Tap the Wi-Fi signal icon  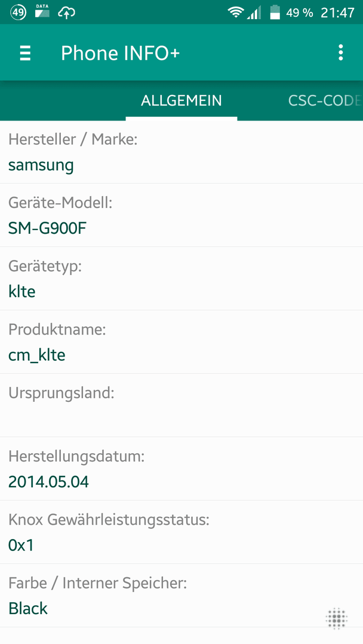[x=236, y=13]
